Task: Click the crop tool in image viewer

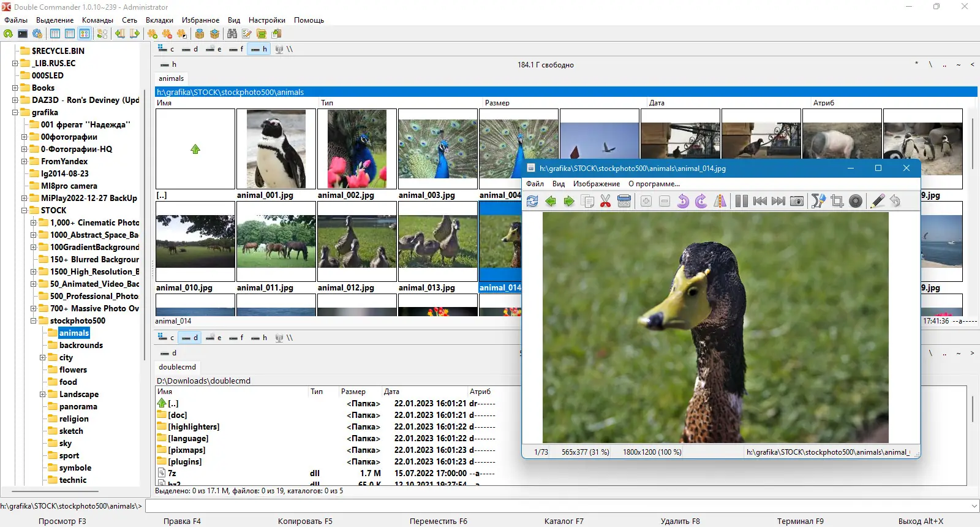Action: pos(837,202)
